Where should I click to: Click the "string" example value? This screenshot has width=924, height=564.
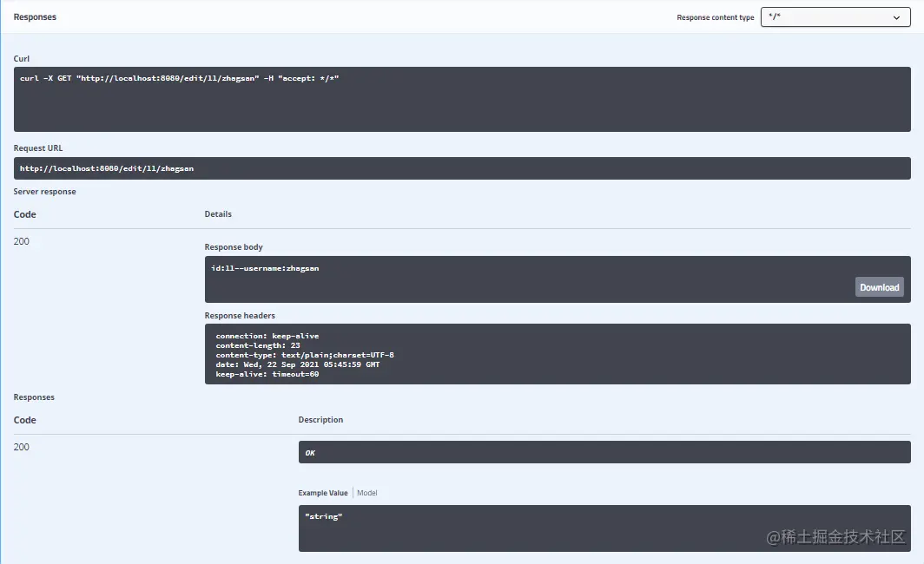pos(324,516)
